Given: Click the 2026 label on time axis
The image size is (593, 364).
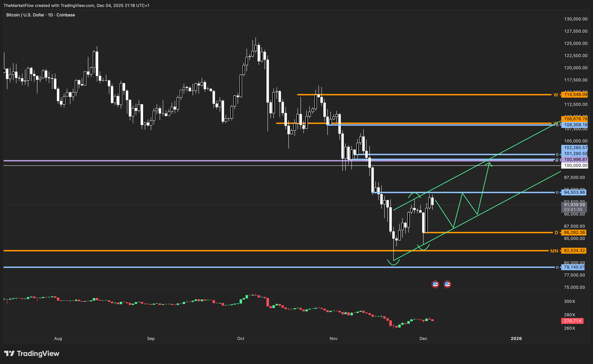Looking at the screenshot, I should pos(516,339).
